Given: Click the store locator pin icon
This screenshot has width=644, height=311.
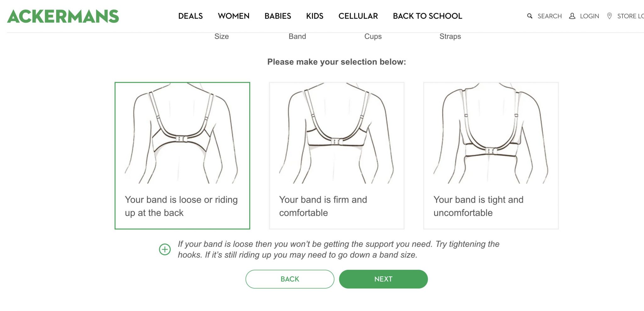Looking at the screenshot, I should (x=609, y=16).
